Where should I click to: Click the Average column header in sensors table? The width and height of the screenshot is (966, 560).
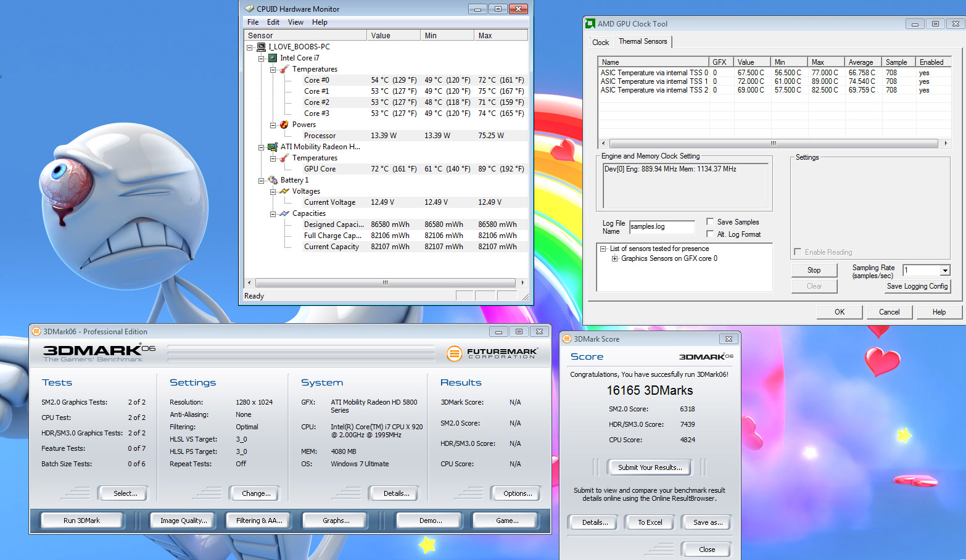pyautogui.click(x=863, y=62)
